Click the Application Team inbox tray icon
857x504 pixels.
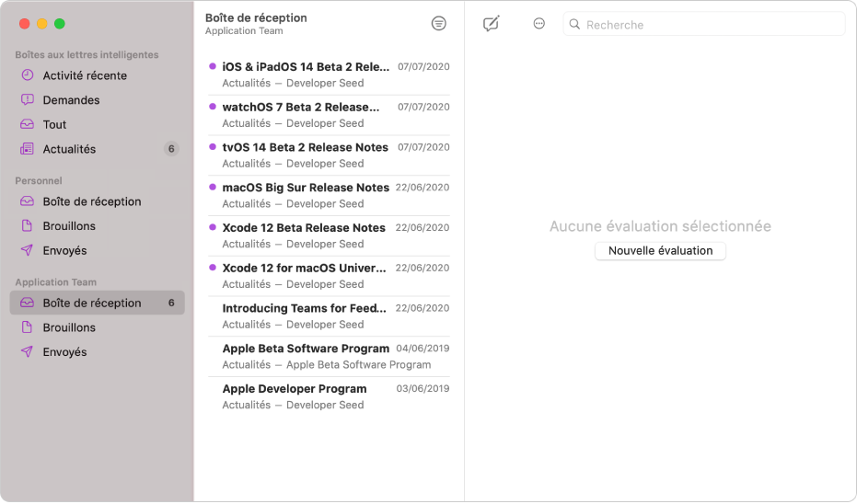pos(28,304)
